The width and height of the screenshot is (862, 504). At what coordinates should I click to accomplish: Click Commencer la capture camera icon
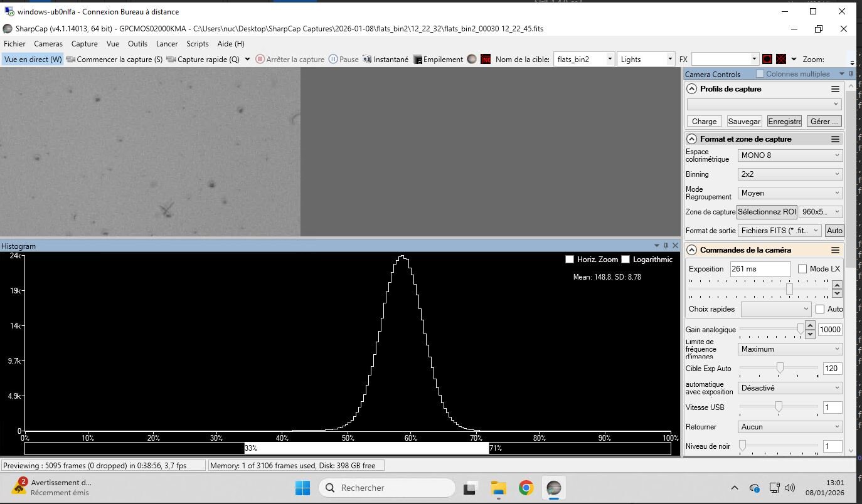coord(71,60)
